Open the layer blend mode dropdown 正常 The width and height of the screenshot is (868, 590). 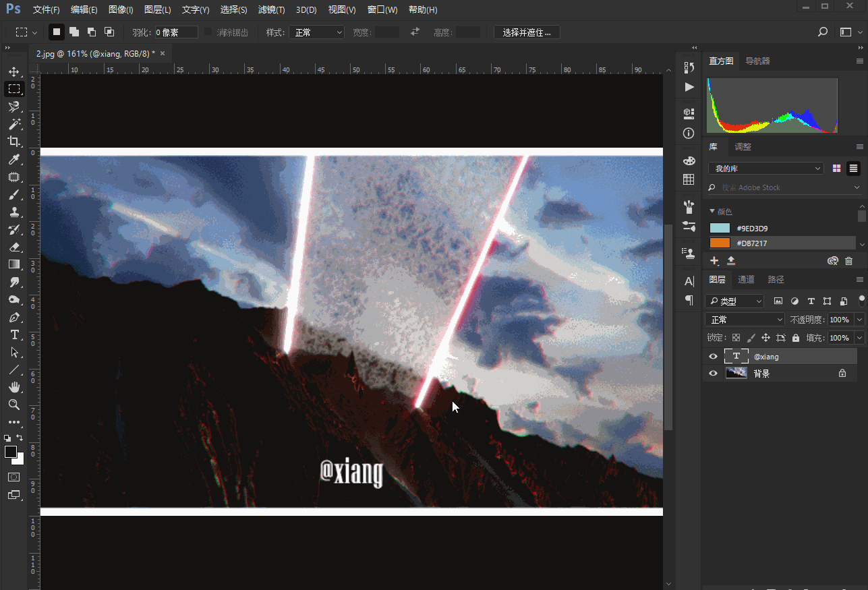(x=745, y=320)
